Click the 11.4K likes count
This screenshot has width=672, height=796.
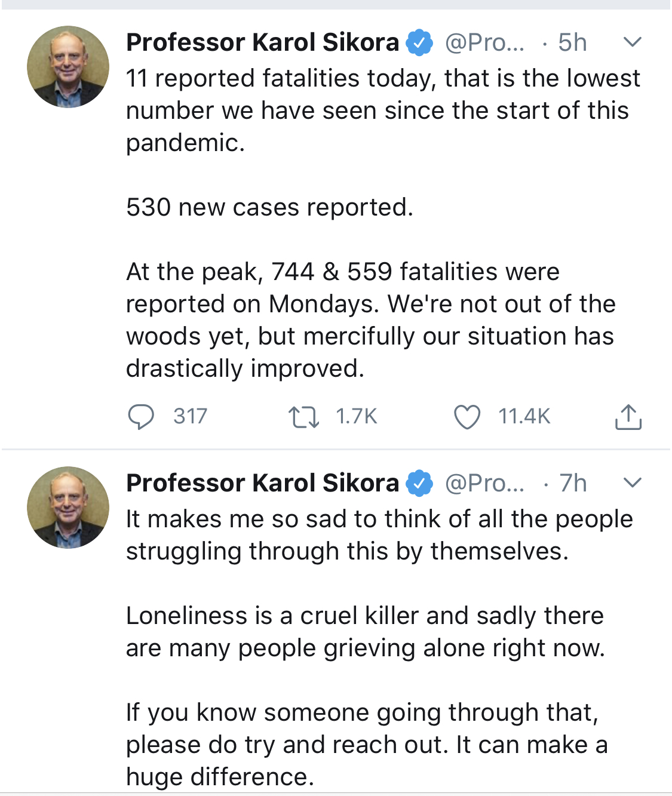click(524, 416)
